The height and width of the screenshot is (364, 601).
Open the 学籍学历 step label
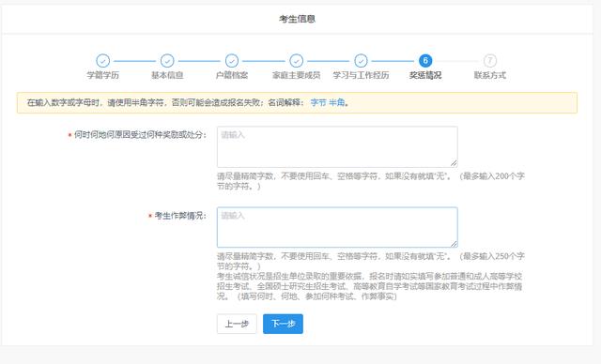pos(102,75)
